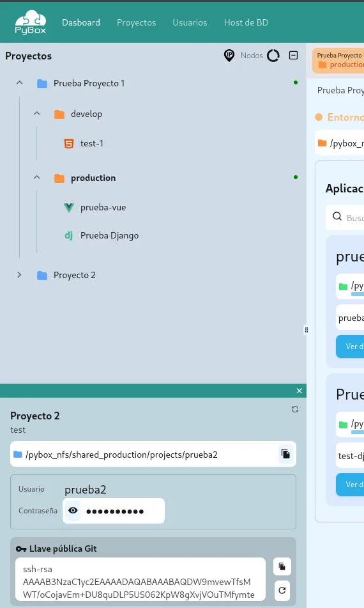This screenshot has height=608, width=364.
Task: Click the IP location pin icon
Action: 229,56
